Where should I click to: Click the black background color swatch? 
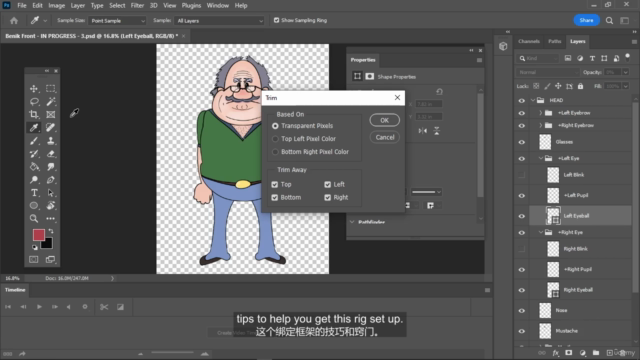[x=48, y=244]
